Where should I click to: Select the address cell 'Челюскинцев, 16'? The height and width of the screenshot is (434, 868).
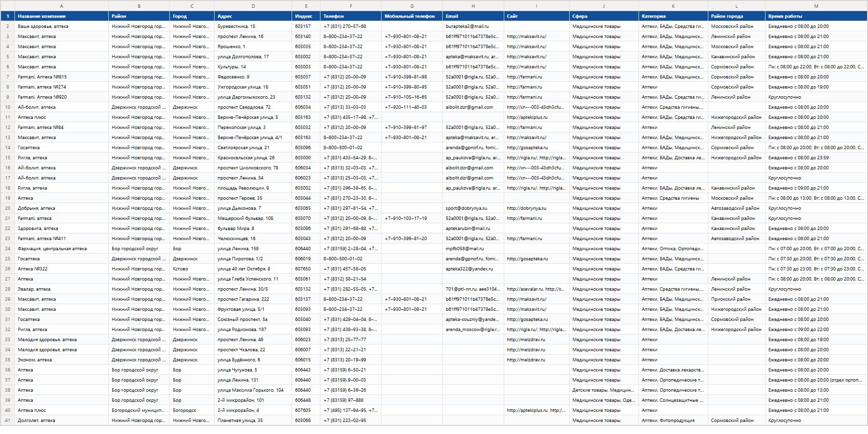(253, 239)
